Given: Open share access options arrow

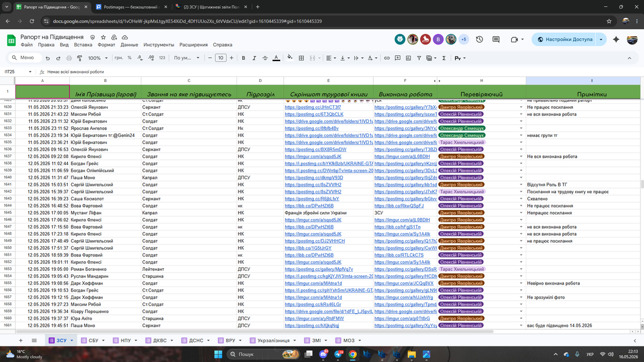Looking at the screenshot, I should (x=601, y=39).
